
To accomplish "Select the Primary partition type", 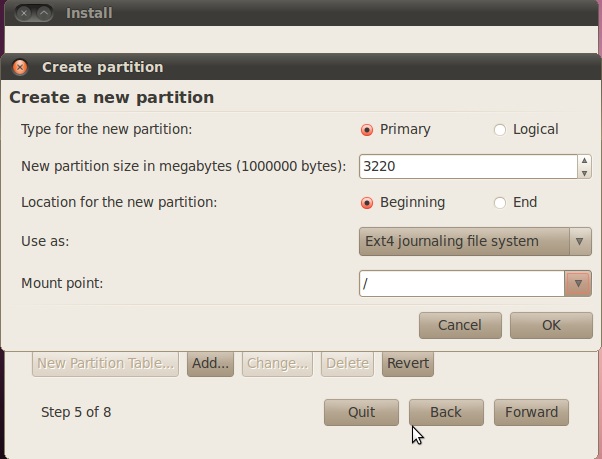I will [x=367, y=129].
